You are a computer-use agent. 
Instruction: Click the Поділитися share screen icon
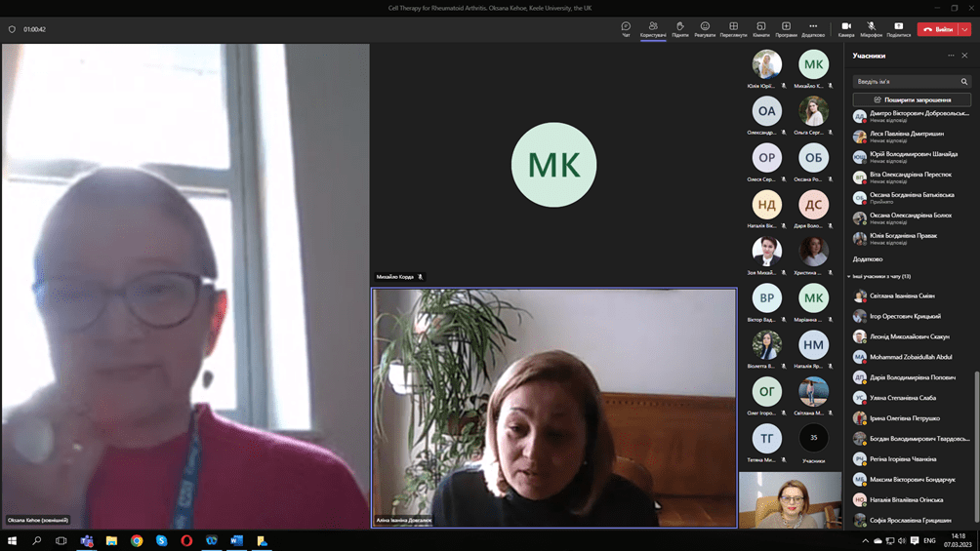tap(898, 29)
